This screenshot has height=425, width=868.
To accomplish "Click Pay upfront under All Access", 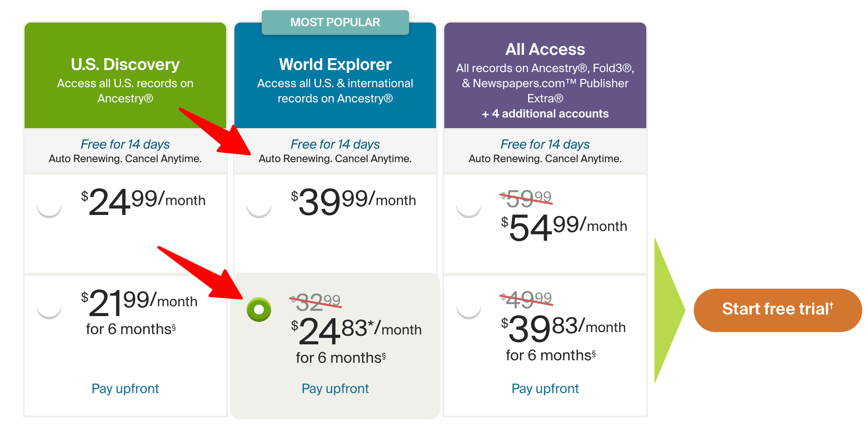I will [x=545, y=388].
